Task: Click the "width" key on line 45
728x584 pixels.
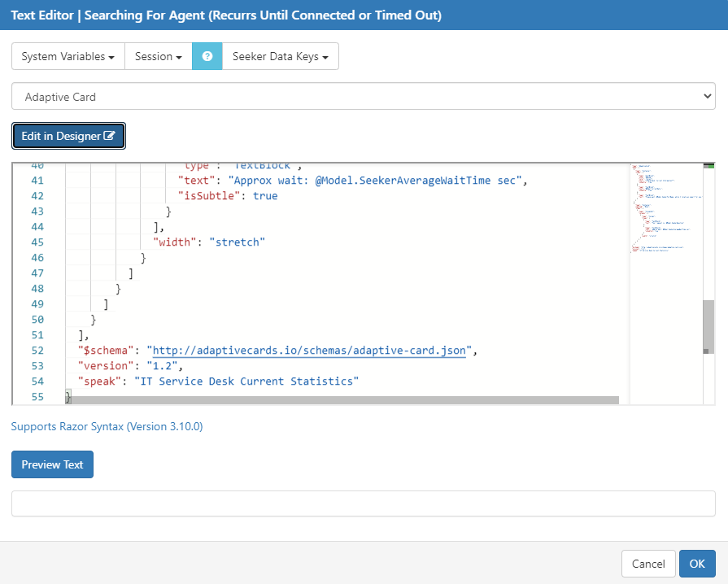Action: tap(175, 242)
